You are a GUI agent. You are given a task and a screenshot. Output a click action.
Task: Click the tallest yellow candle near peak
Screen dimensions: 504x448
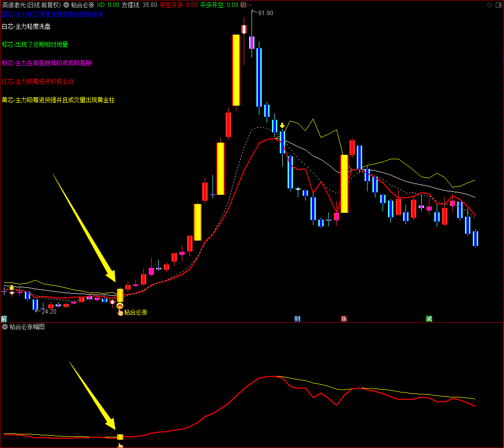pyautogui.click(x=236, y=70)
